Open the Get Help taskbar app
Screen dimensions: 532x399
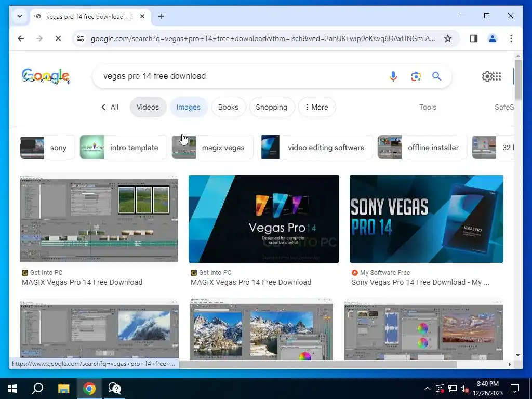pyautogui.click(x=115, y=389)
